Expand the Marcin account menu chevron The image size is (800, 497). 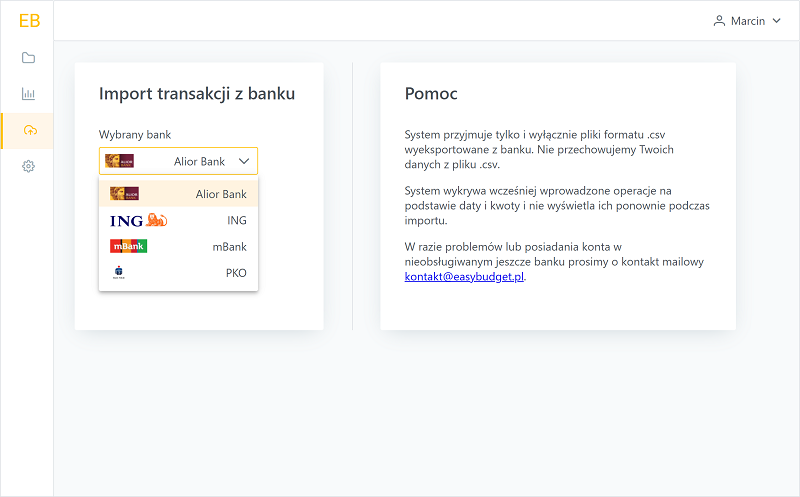pos(777,21)
